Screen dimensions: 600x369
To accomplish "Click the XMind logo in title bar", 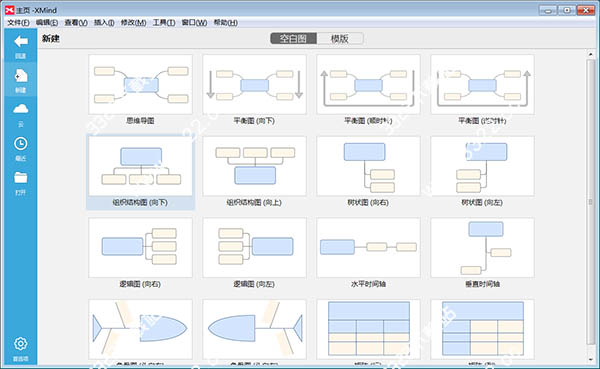I will 10,10.
